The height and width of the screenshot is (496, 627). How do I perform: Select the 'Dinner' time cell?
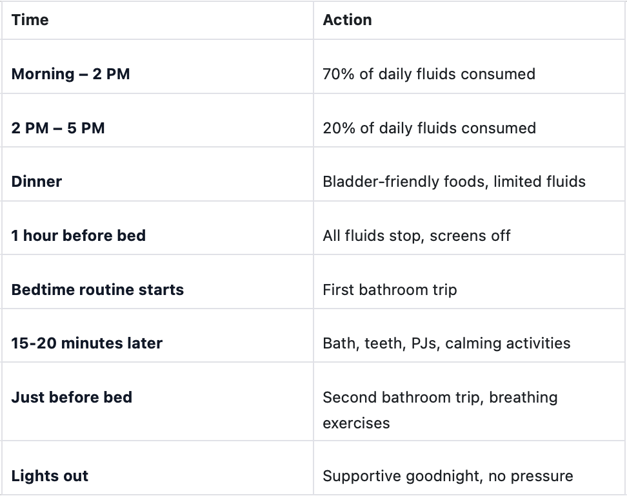[x=37, y=182]
